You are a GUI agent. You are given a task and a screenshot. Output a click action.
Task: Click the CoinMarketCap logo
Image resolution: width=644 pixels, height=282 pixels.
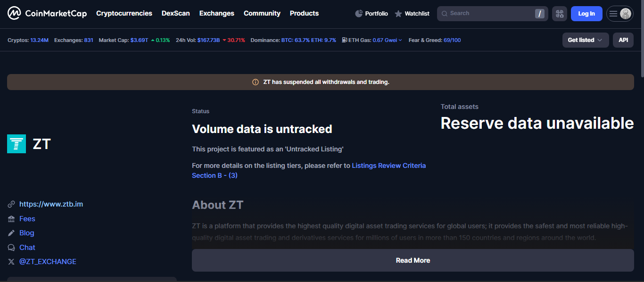coord(47,14)
